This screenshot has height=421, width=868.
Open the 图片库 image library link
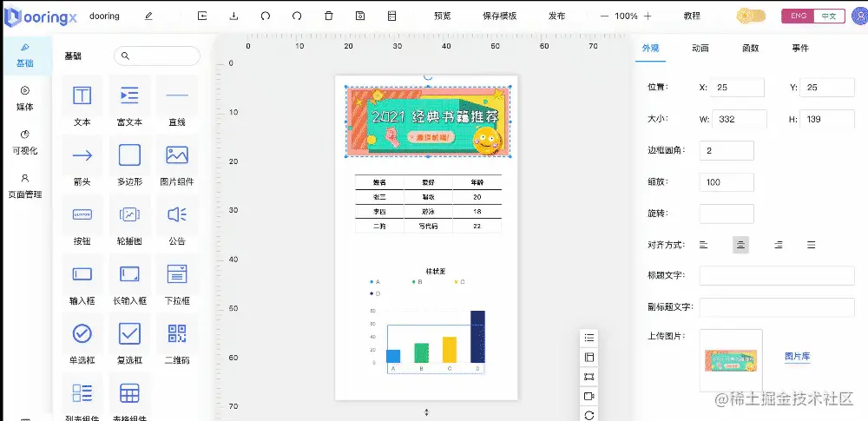coord(797,356)
